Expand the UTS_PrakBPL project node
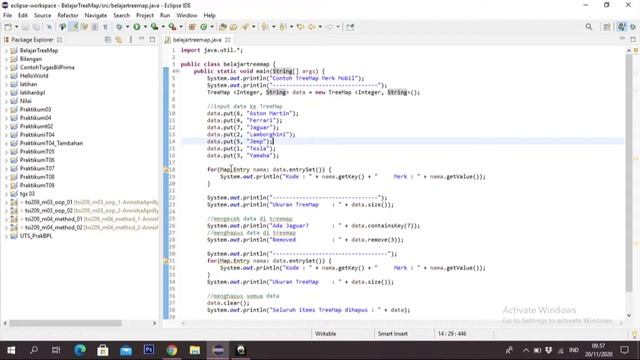This screenshot has width=640, height=360. [x=6, y=236]
